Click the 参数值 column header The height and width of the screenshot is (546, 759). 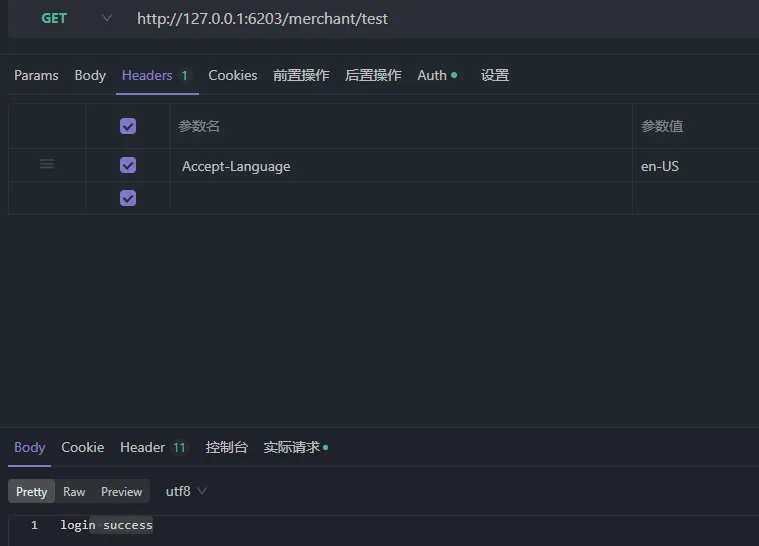(x=662, y=126)
